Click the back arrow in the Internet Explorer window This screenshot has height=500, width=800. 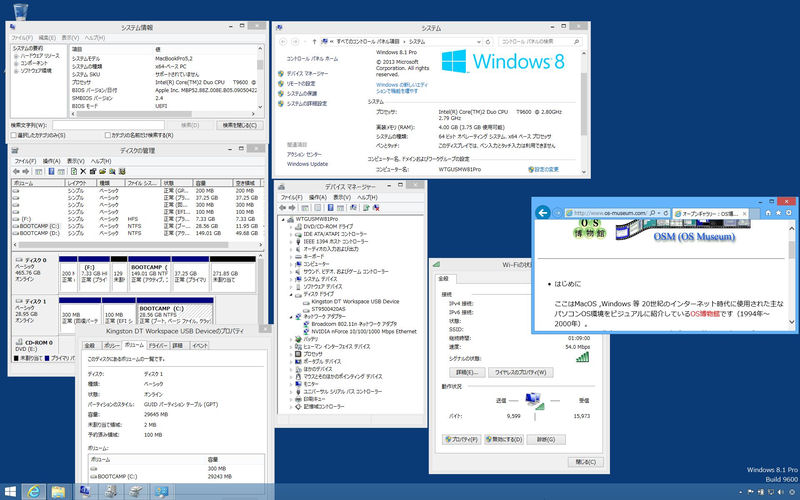543,213
